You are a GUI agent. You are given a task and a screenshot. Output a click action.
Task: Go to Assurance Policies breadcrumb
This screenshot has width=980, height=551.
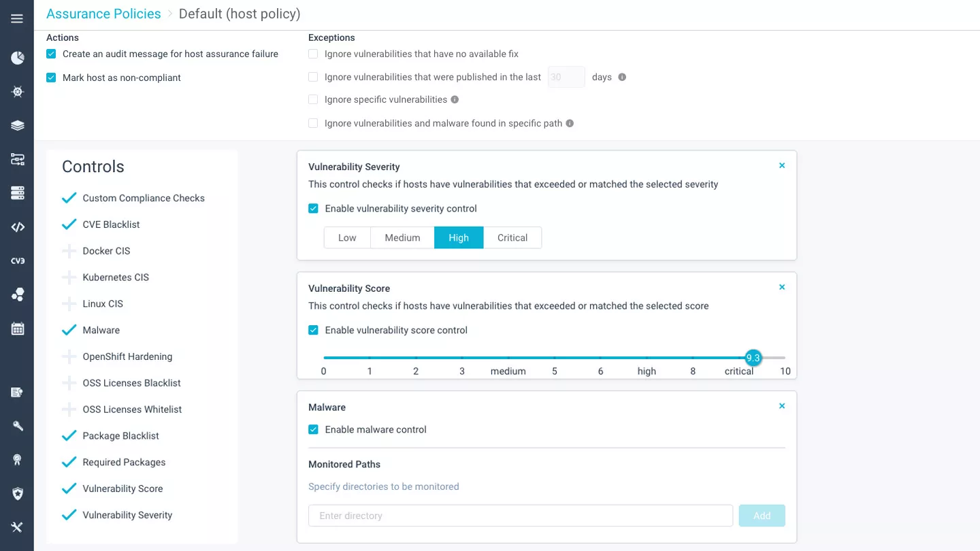103,14
